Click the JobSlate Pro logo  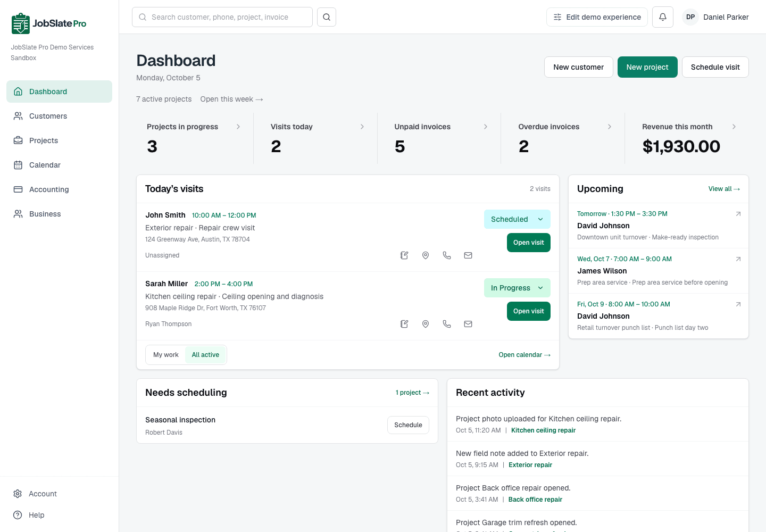(x=49, y=23)
